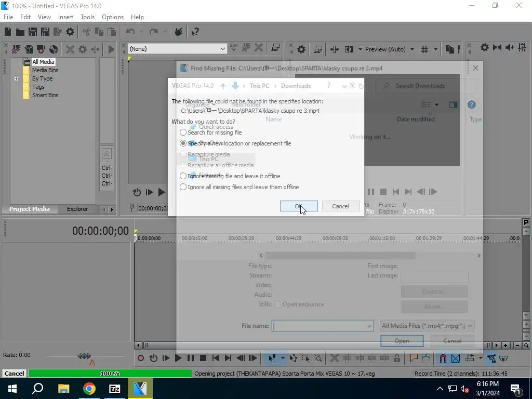Choose Ignore missing file and leave it offline
The height and width of the screenshot is (399, 532).
point(230,176)
